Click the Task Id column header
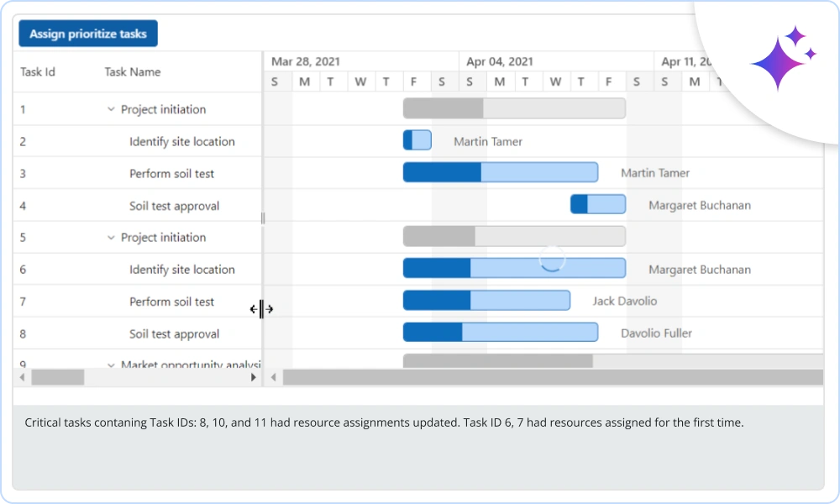840x504 pixels. coord(37,73)
